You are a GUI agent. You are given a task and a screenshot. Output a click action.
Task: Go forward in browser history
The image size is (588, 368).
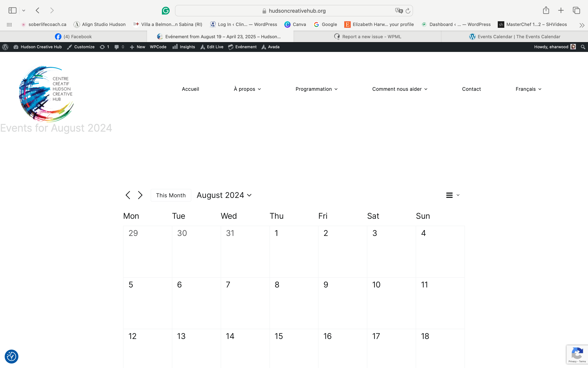(x=52, y=10)
